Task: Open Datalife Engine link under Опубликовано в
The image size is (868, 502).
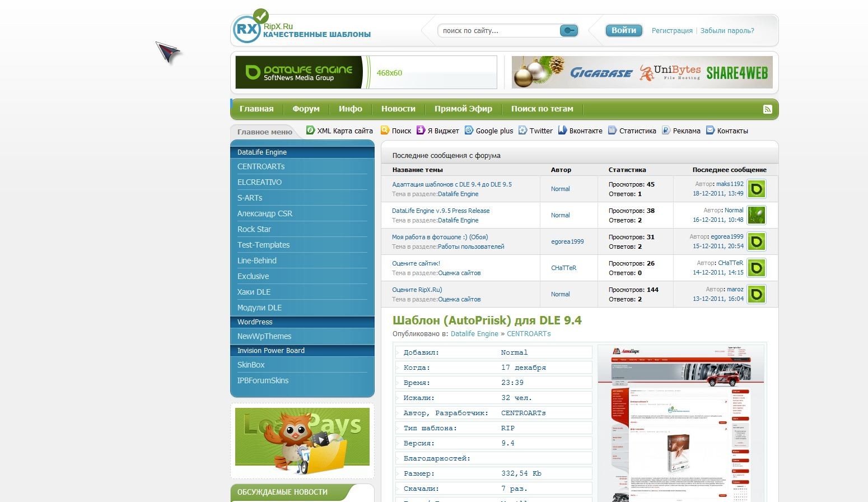Action: (474, 334)
